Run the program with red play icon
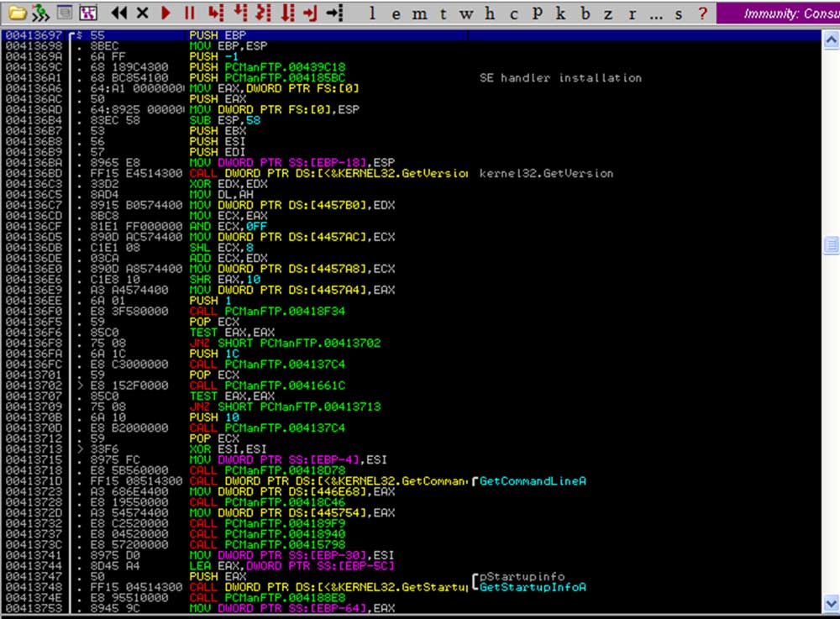The height and width of the screenshot is (619, 840). point(165,13)
